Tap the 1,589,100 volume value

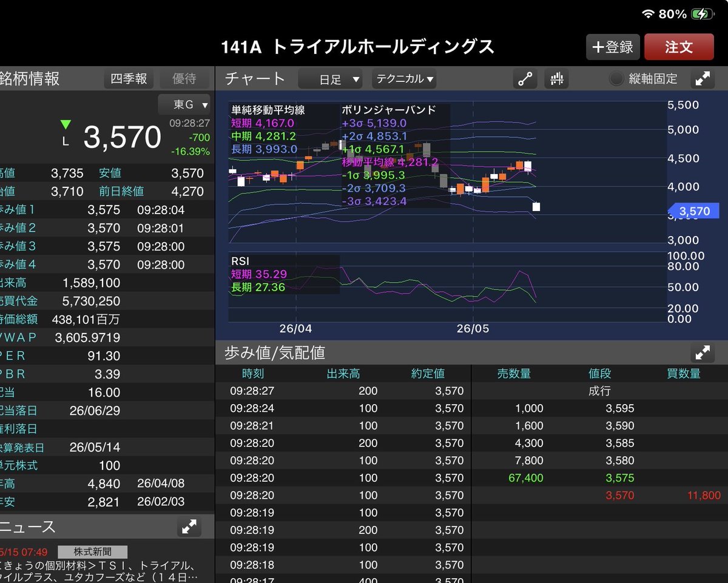pyautogui.click(x=92, y=283)
